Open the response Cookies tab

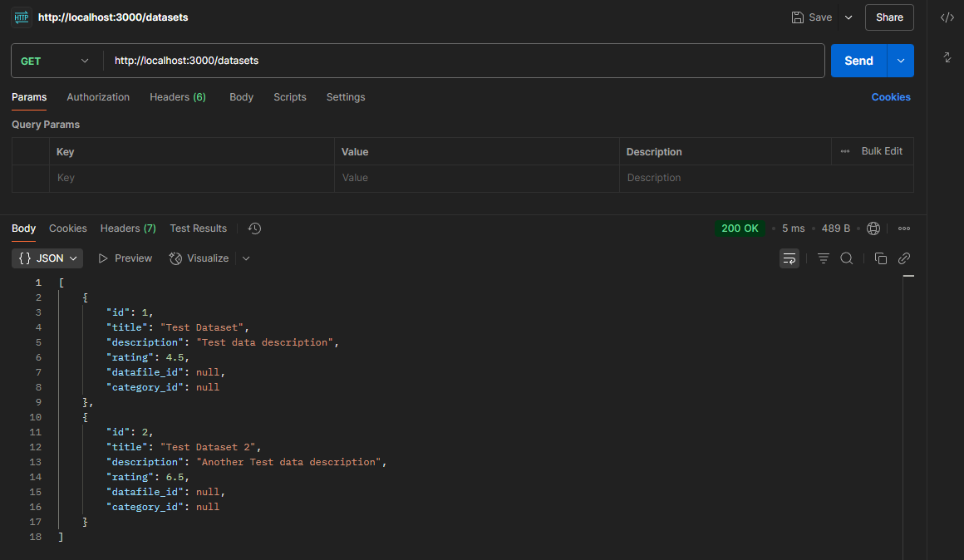click(67, 228)
